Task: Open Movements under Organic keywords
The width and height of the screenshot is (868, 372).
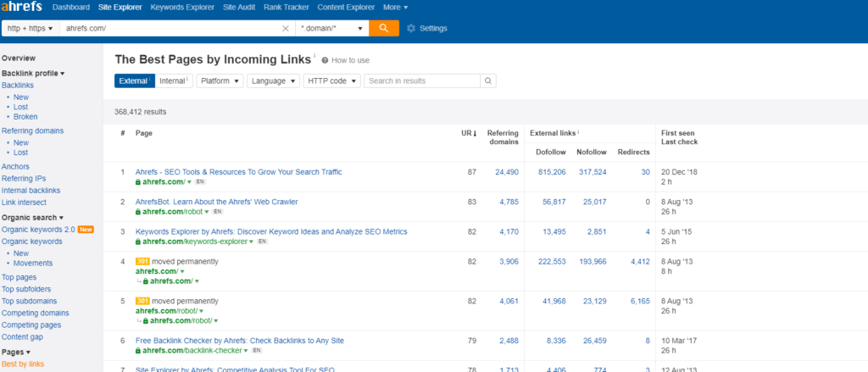Action: [33, 264]
